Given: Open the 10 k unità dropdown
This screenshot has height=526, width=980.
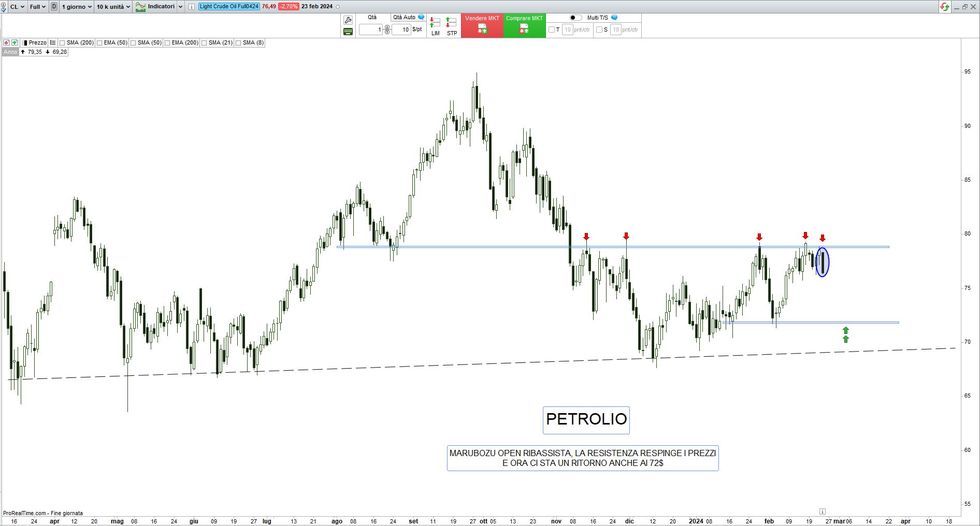Looking at the screenshot, I should [x=113, y=7].
